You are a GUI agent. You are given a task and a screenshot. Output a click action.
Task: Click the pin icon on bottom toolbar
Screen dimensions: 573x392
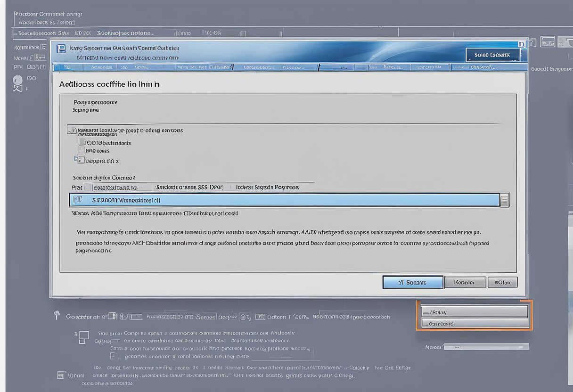[57, 316]
